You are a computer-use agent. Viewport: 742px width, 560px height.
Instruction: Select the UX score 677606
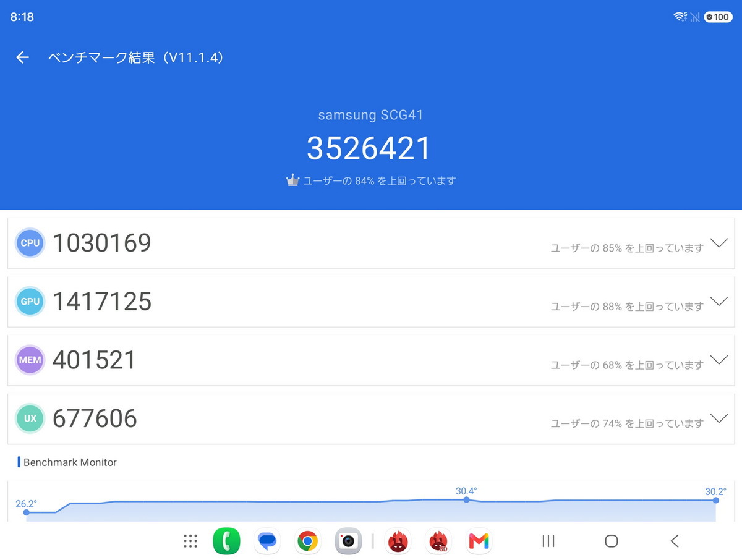coord(95,418)
